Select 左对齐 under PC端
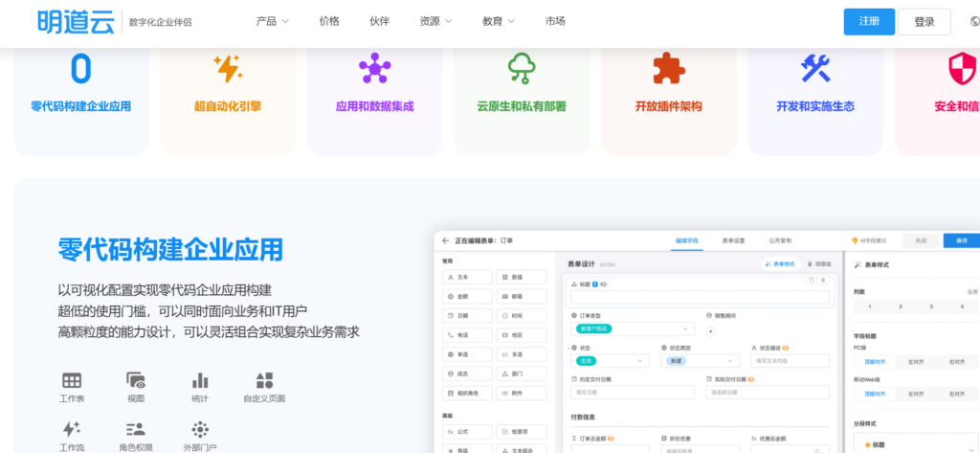This screenshot has height=453, width=980. click(x=916, y=362)
